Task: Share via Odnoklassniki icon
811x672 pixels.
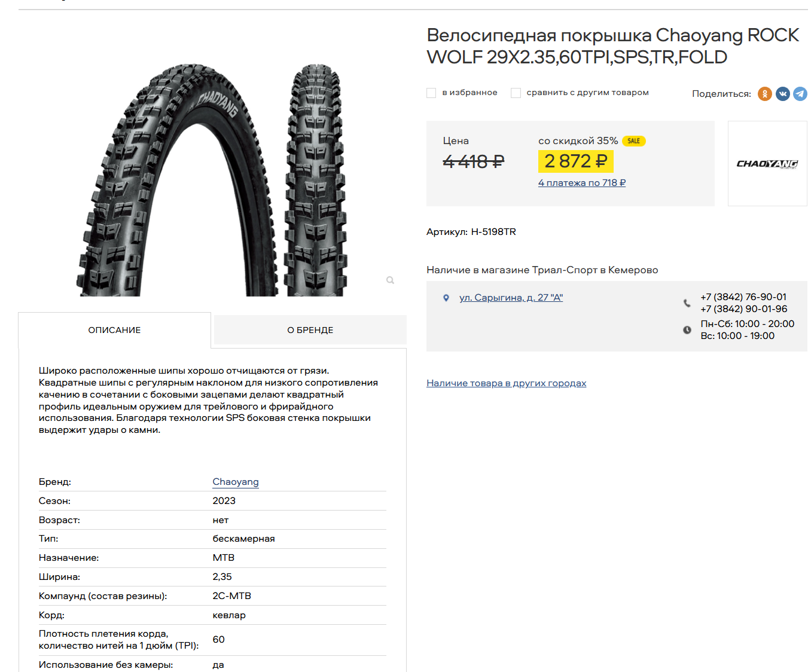Action: [x=764, y=94]
